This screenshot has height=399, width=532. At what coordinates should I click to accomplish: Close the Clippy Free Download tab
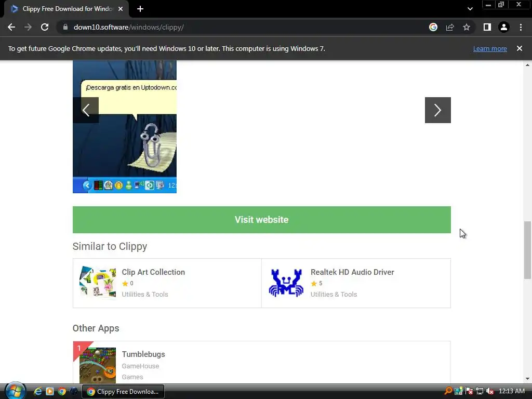(121, 9)
